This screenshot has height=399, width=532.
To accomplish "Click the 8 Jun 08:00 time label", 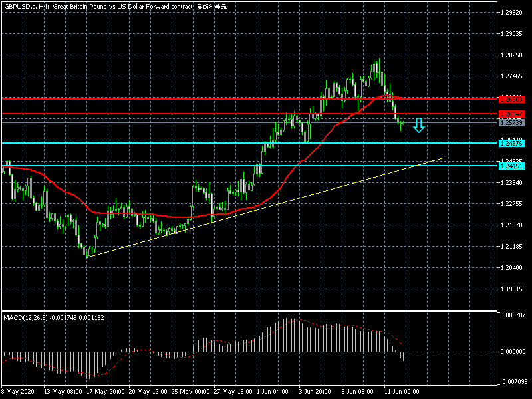I will [357, 391].
